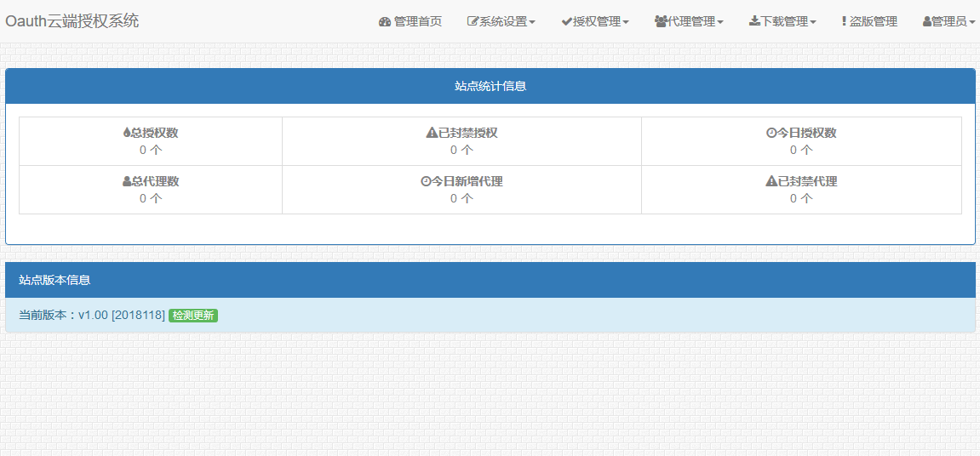Click the user icon beside 管理员
This screenshot has height=456, width=980.
click(x=927, y=22)
